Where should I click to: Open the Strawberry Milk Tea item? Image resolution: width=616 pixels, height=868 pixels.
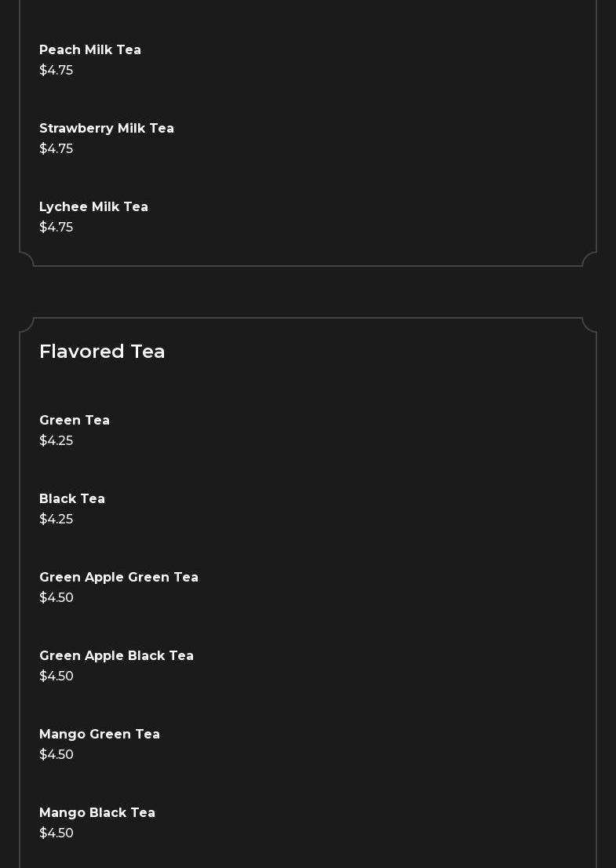pos(107,129)
